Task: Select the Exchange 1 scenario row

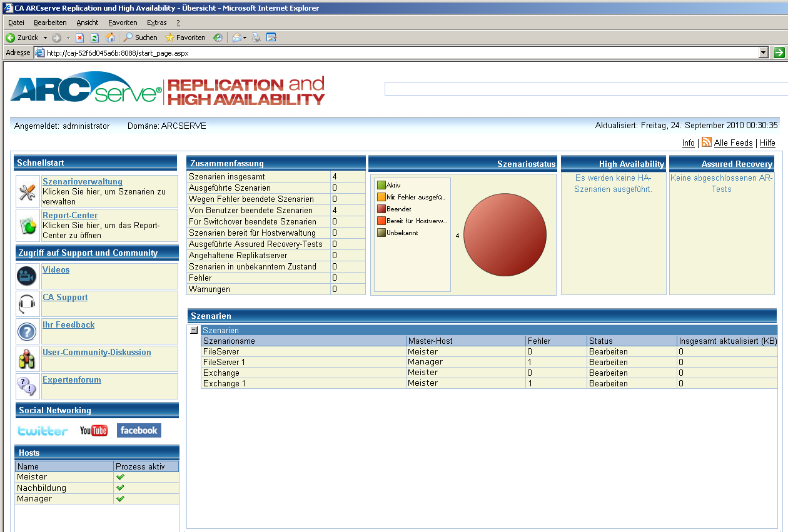Action: (x=225, y=383)
